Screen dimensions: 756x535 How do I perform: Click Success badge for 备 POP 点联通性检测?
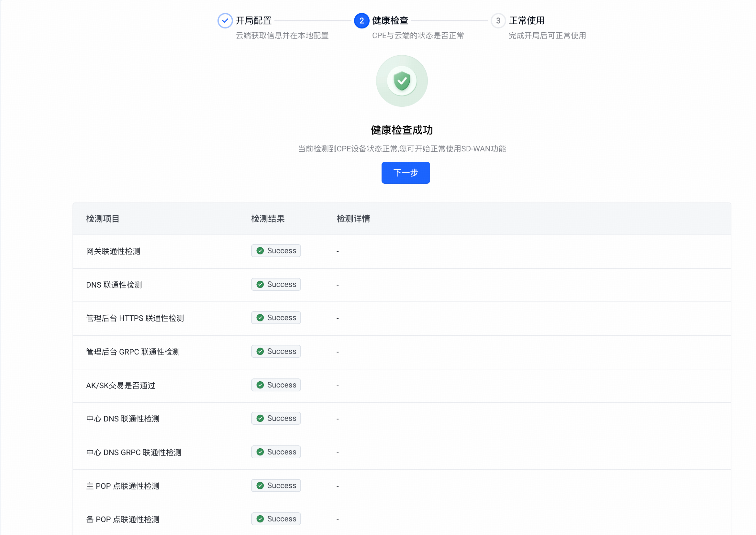(276, 519)
